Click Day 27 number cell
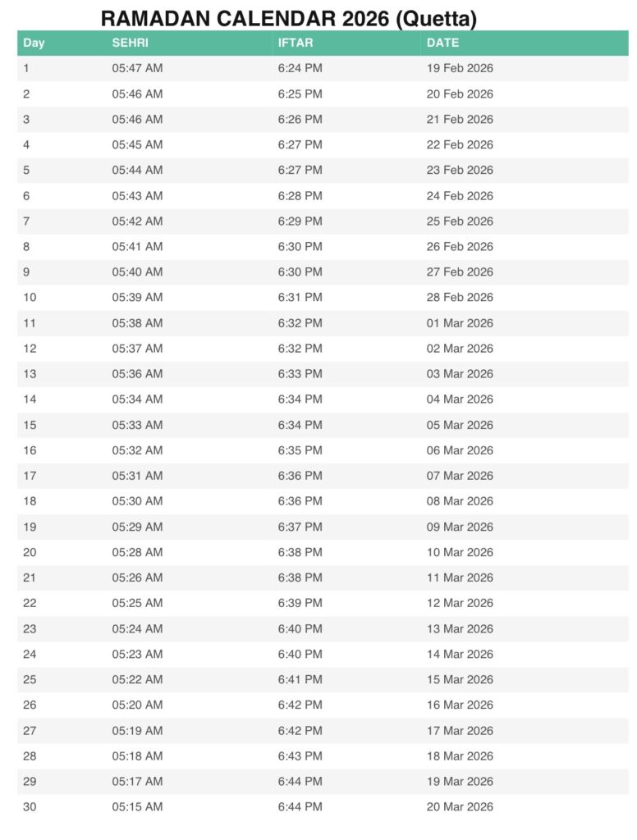This screenshot has height=840, width=637. [x=30, y=730]
